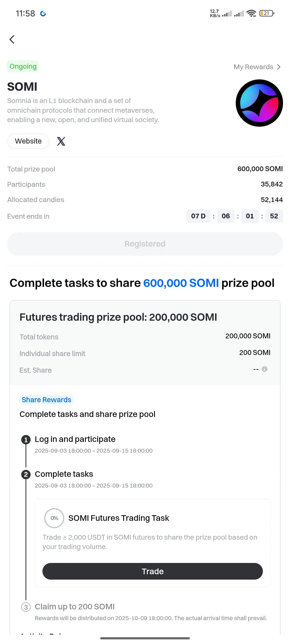Open My Rewards chevron
Screen dimensions: 290x644
coord(279,67)
